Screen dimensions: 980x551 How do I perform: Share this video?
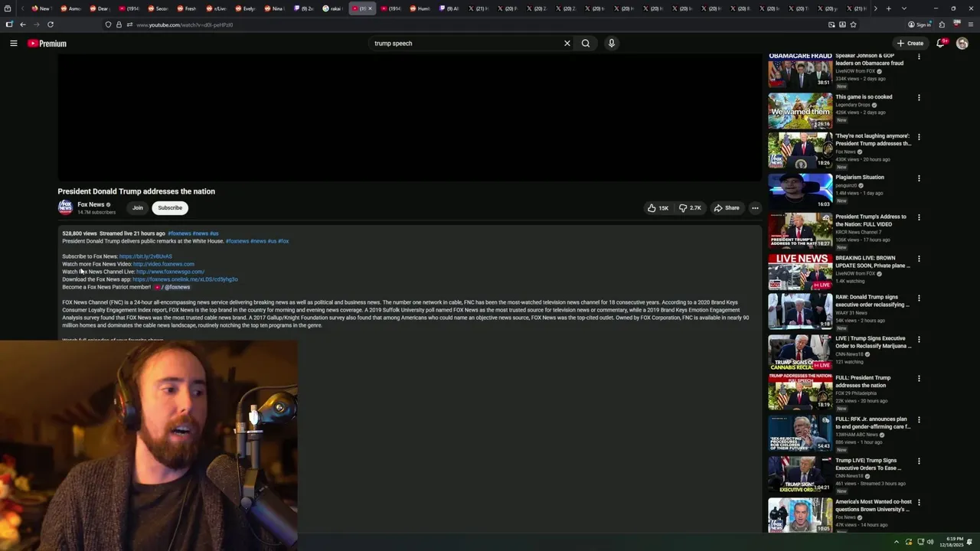(727, 208)
